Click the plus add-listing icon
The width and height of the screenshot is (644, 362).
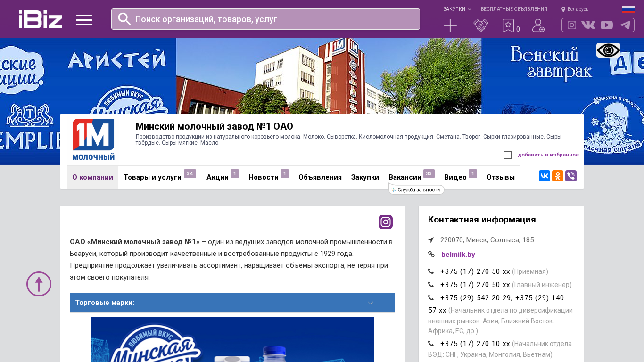point(450,25)
